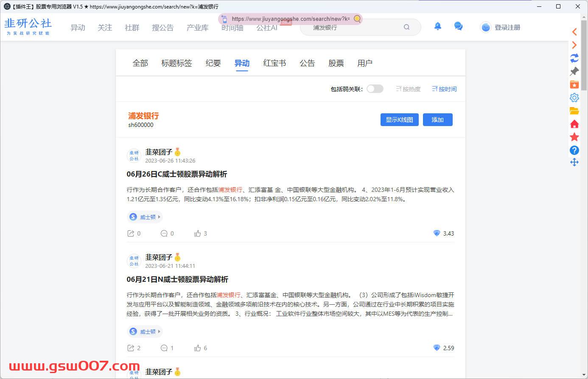The width and height of the screenshot is (588, 379).
Task: Click the sh600000 stock code
Action: pos(141,125)
